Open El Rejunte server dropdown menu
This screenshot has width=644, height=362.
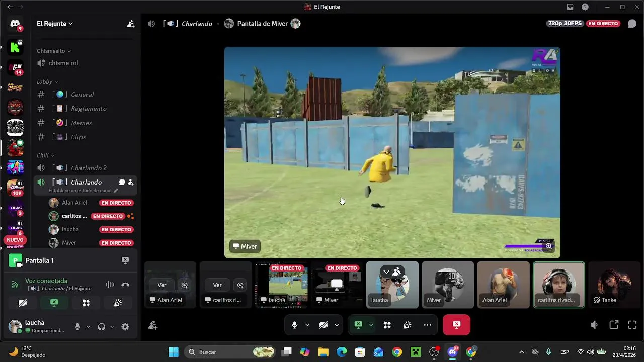click(55, 24)
